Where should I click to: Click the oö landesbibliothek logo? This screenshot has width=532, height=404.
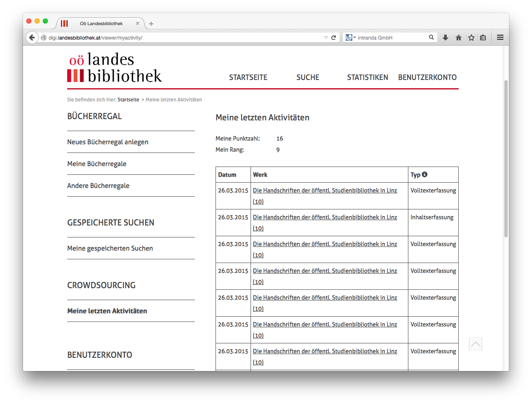(115, 67)
